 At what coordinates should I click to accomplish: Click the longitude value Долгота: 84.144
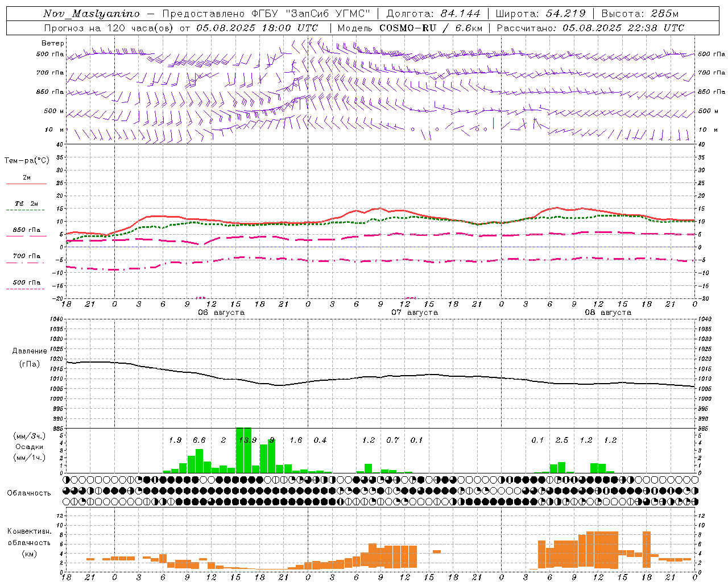pos(433,14)
